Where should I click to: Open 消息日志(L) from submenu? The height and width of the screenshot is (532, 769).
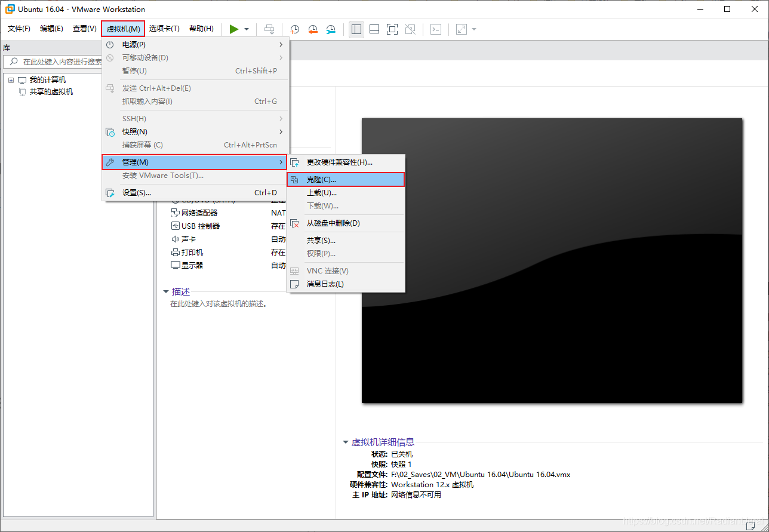pyautogui.click(x=346, y=284)
